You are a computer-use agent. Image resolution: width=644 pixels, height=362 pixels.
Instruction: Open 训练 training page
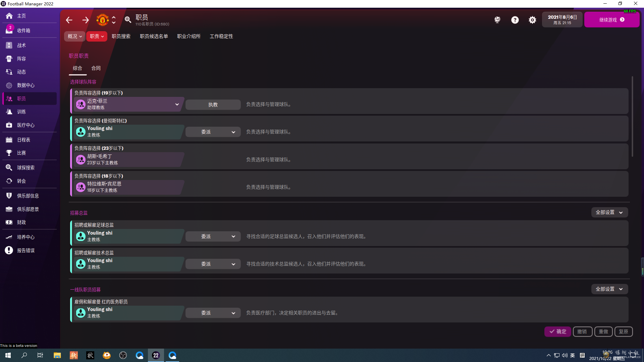click(30, 112)
